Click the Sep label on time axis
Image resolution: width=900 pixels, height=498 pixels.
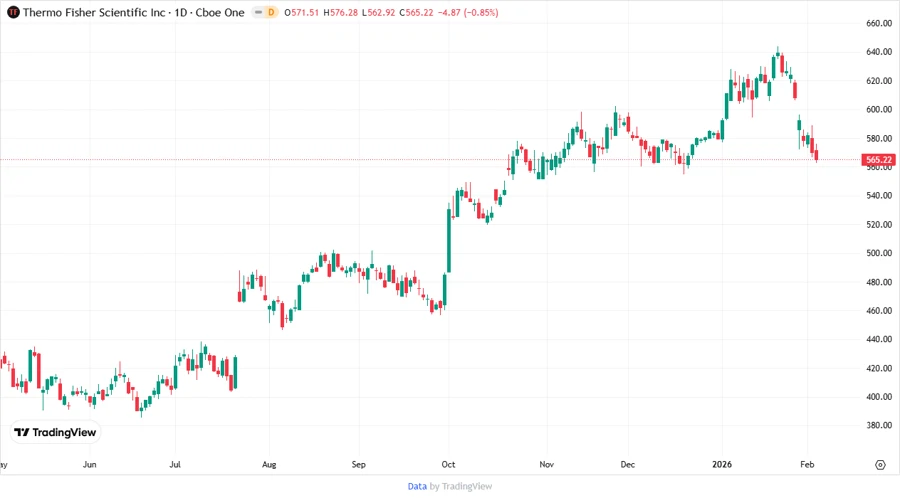[359, 464]
